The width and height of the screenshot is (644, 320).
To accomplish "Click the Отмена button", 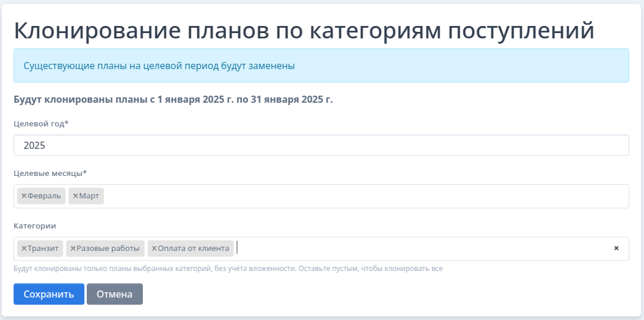I will click(115, 294).
